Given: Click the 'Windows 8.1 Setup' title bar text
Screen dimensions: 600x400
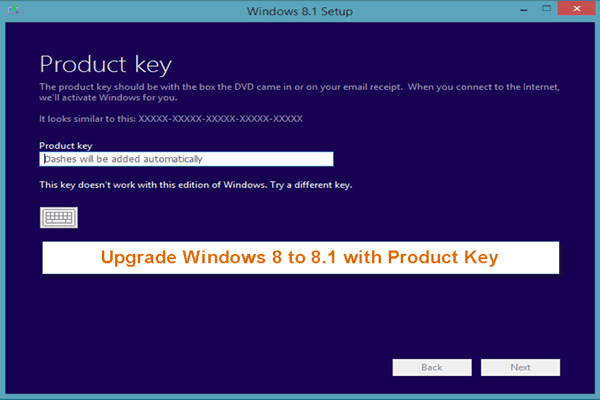Looking at the screenshot, I should click(x=299, y=11).
